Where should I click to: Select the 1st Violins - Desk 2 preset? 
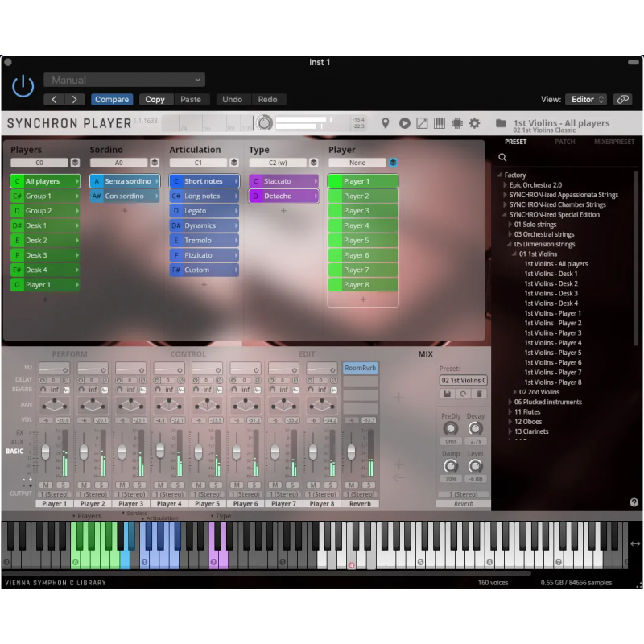tap(551, 283)
